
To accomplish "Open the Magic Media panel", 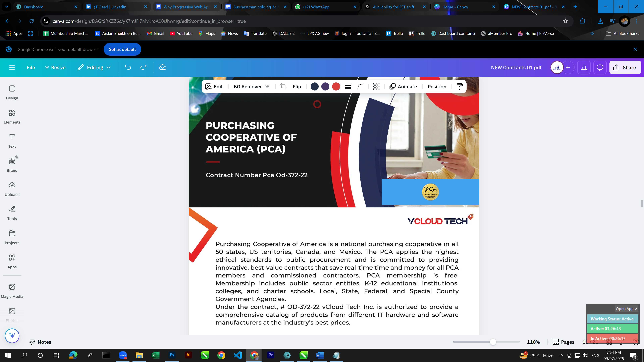I will pos(12,291).
